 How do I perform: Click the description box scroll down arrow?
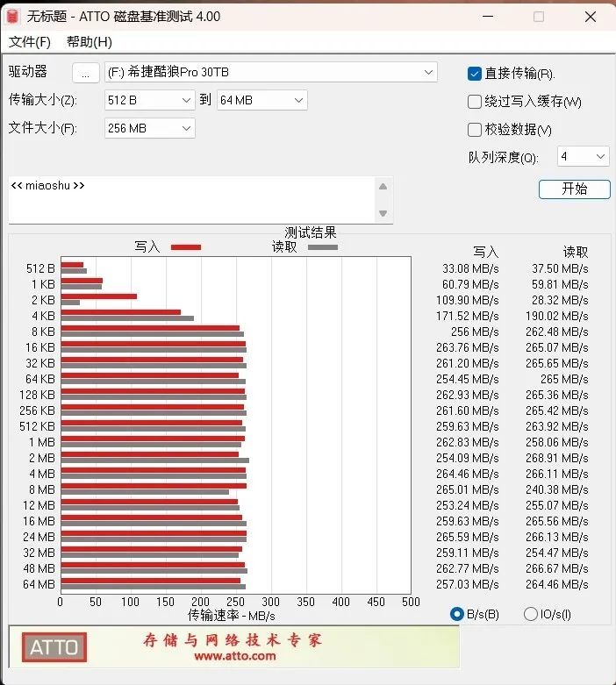pos(383,213)
